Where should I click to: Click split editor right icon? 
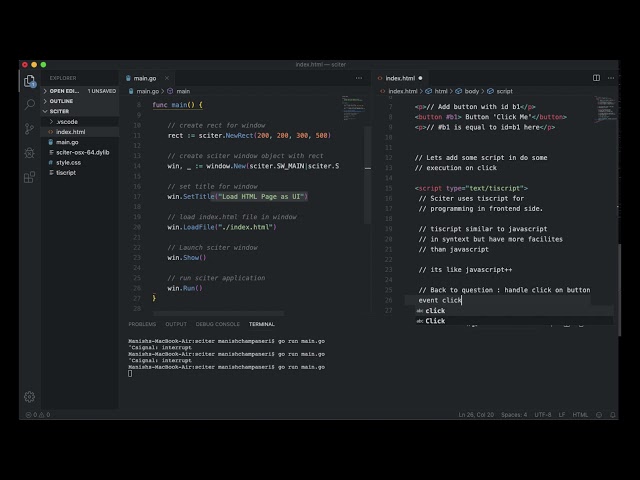(x=596, y=78)
